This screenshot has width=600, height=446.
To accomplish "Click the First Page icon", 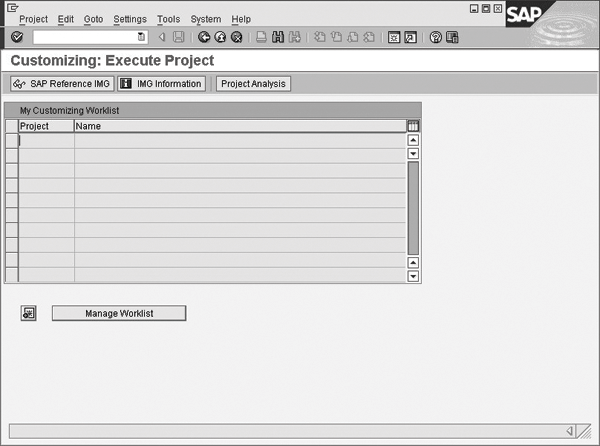I will (x=320, y=37).
